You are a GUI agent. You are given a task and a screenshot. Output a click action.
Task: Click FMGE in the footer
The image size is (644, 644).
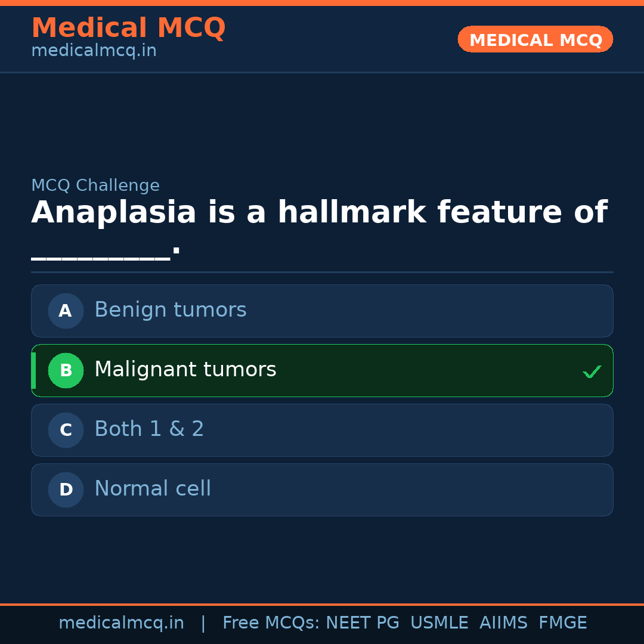click(562, 623)
